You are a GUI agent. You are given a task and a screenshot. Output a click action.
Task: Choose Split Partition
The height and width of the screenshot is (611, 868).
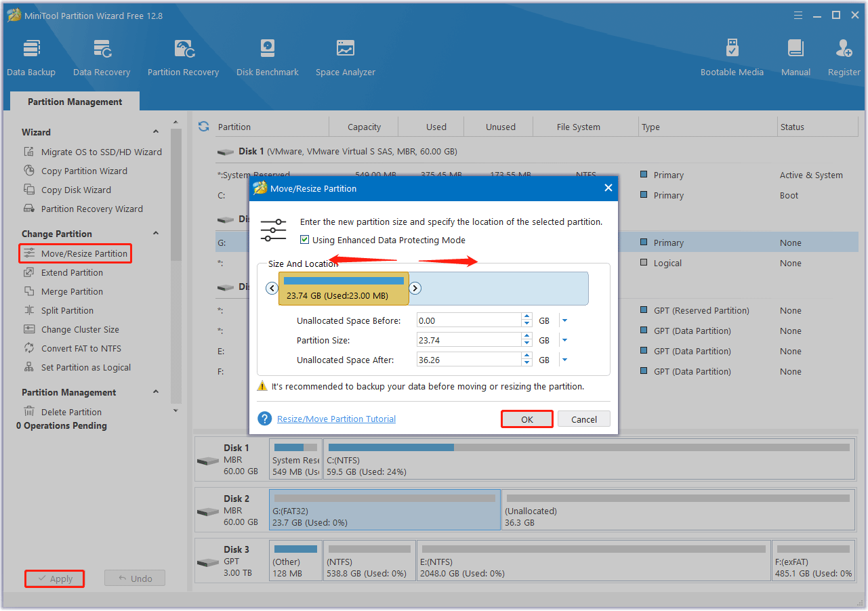click(59, 310)
